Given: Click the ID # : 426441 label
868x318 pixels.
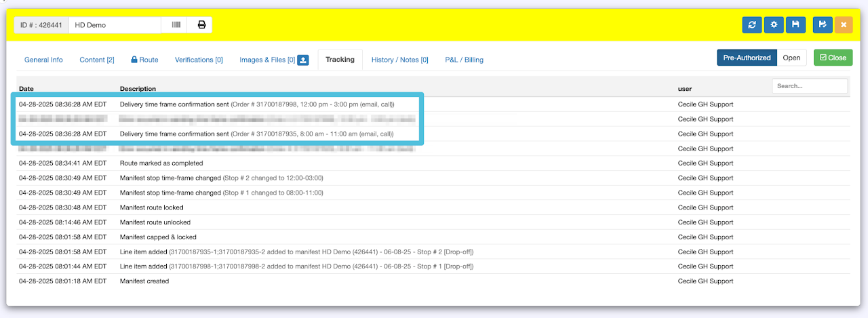Looking at the screenshot, I should [x=41, y=25].
